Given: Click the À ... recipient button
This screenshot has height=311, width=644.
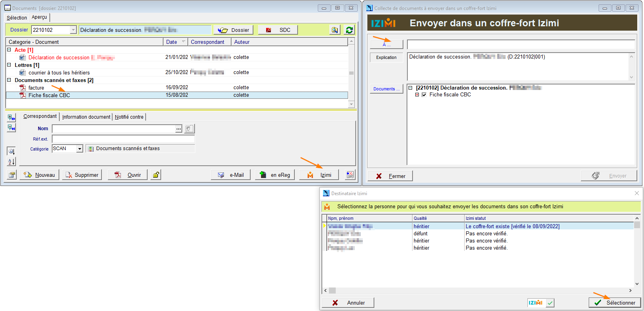Looking at the screenshot, I should coord(387,44).
